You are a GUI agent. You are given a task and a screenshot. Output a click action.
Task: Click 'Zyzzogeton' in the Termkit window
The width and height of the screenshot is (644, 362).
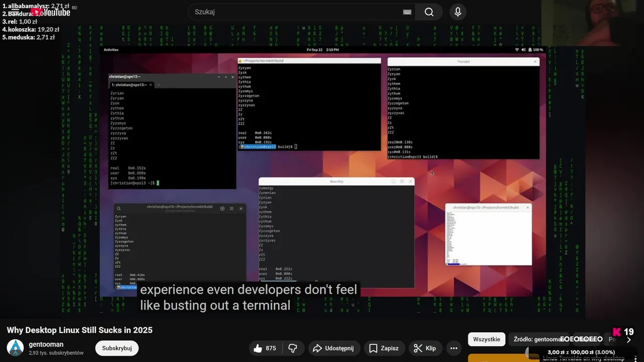398,103
